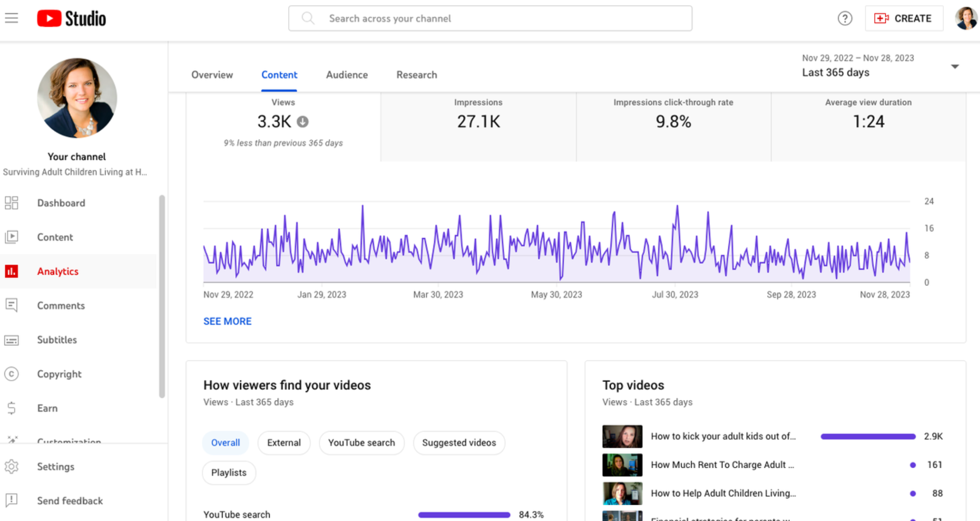Image resolution: width=980 pixels, height=521 pixels.
Task: Click the search across your channel field
Action: tap(490, 18)
